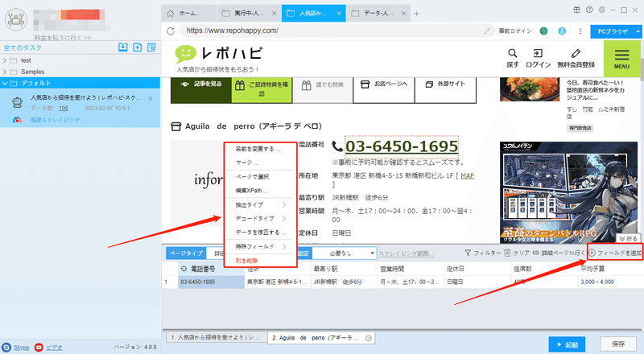
Task: Click the 折る collapse button on the page
Action: [x=628, y=239]
